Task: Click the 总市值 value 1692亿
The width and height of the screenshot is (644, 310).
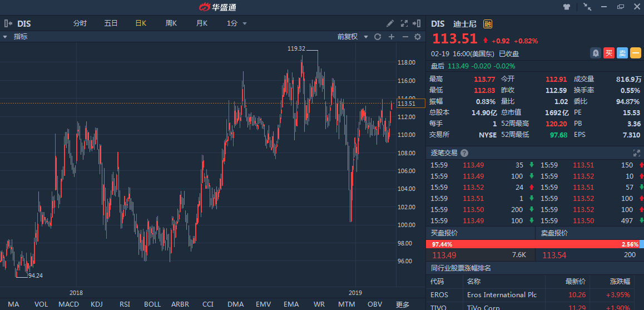Action: [557, 112]
